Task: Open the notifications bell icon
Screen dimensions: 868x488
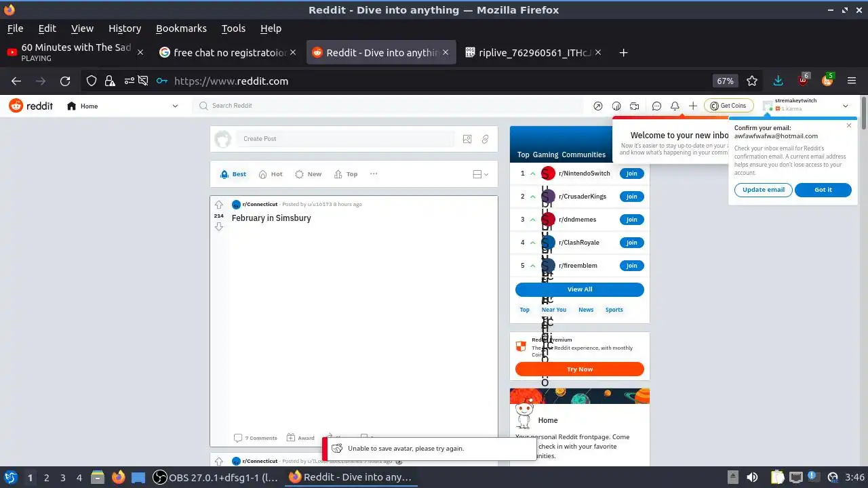Action: tap(675, 106)
